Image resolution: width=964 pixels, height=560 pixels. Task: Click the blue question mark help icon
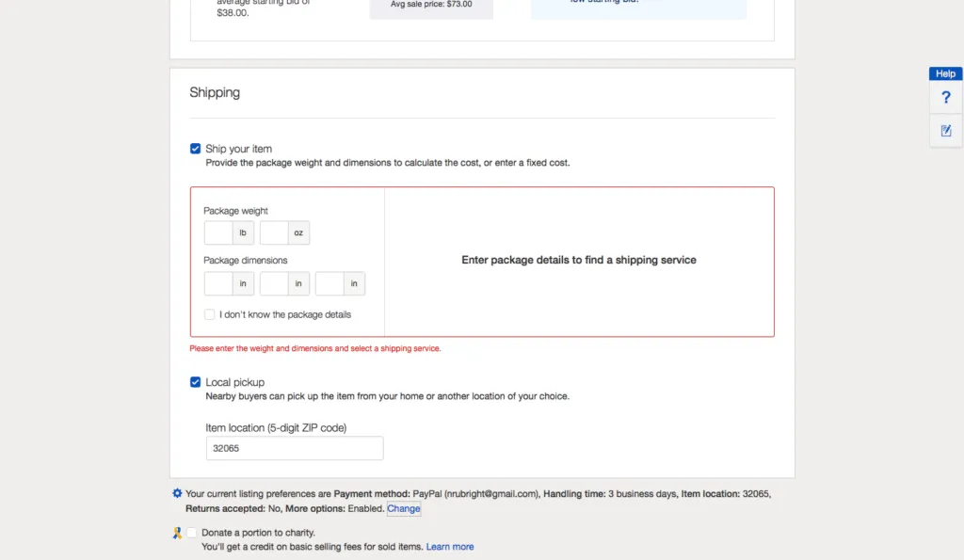click(945, 97)
